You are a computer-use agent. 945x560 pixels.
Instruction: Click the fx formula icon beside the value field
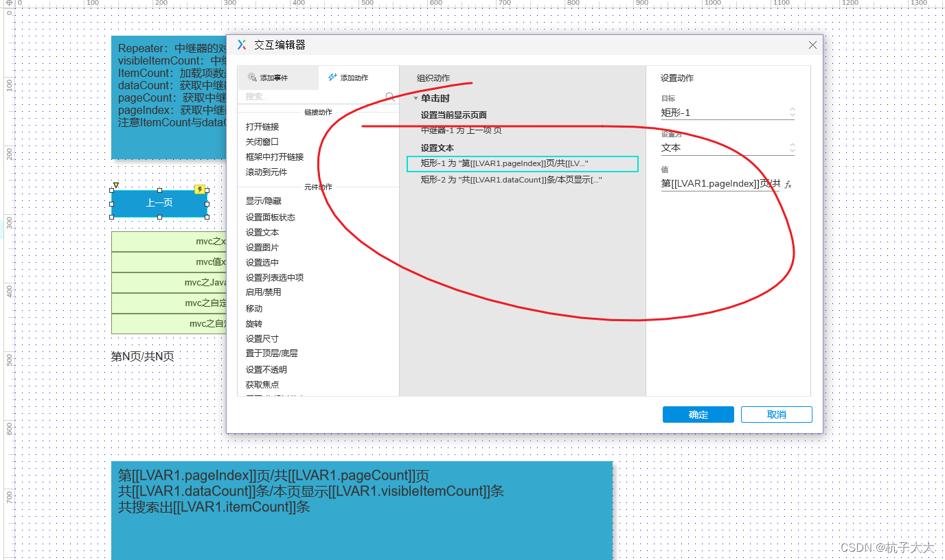788,184
